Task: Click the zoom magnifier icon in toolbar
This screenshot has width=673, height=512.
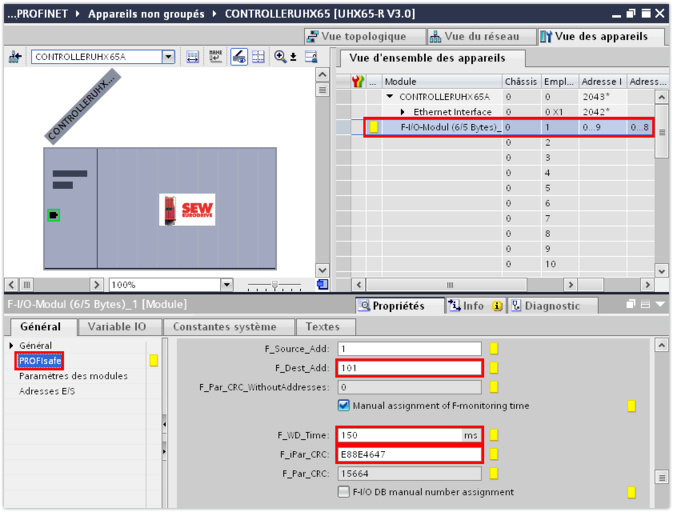Action: point(283,57)
